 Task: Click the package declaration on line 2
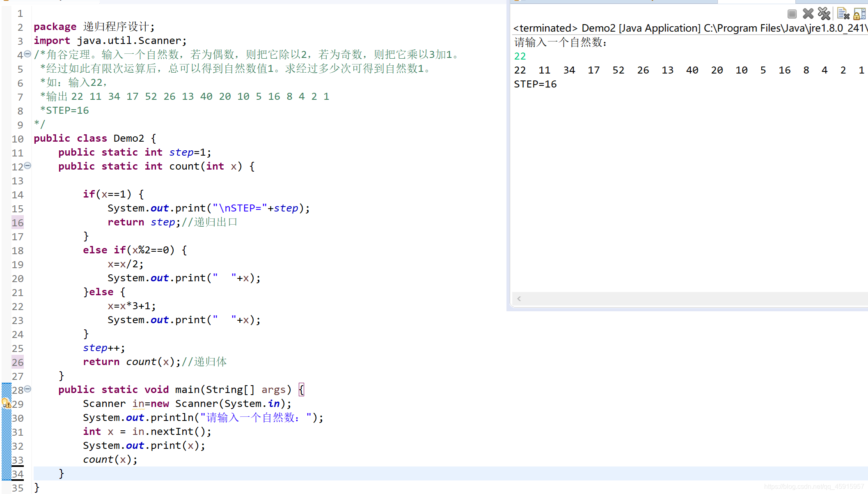pyautogui.click(x=94, y=27)
